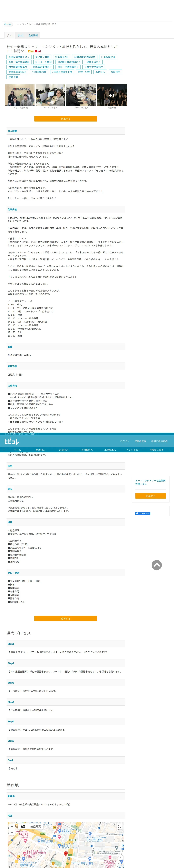Open the third staff photo thumbnail
174x868 pixels.
[x=81, y=95]
